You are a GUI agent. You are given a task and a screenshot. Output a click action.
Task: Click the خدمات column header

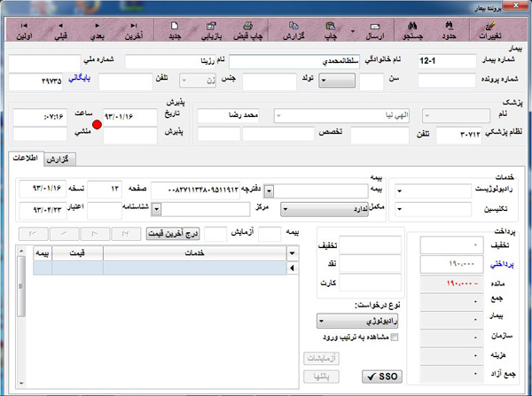(x=195, y=252)
